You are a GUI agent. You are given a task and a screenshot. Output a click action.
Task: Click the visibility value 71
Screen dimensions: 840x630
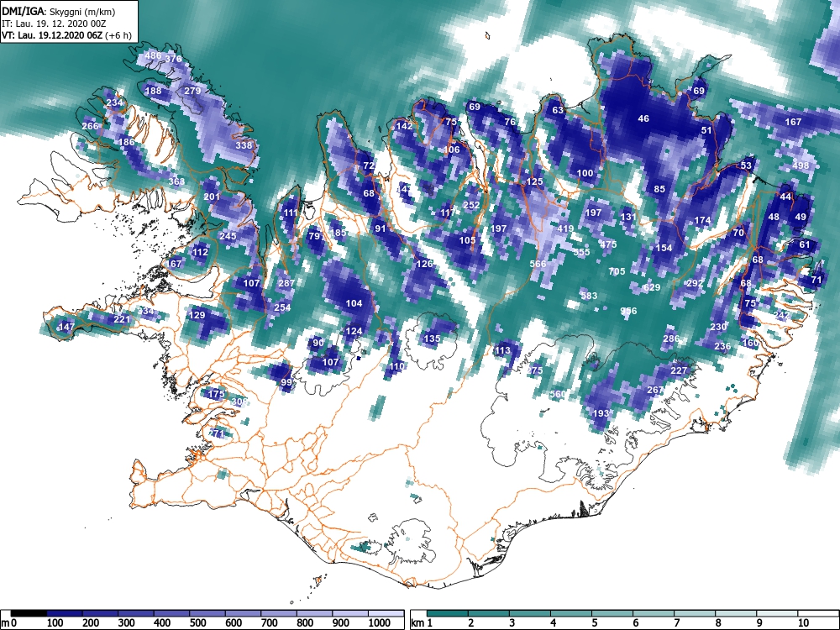[x=816, y=280]
